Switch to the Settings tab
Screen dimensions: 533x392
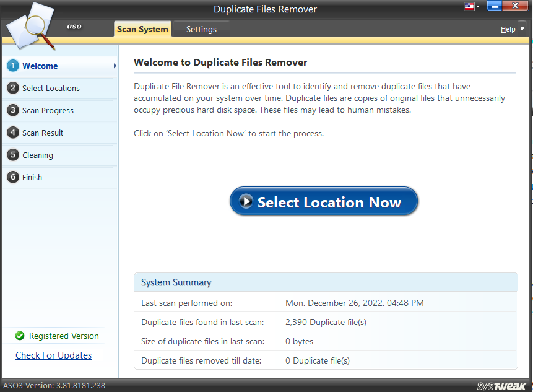[201, 28]
